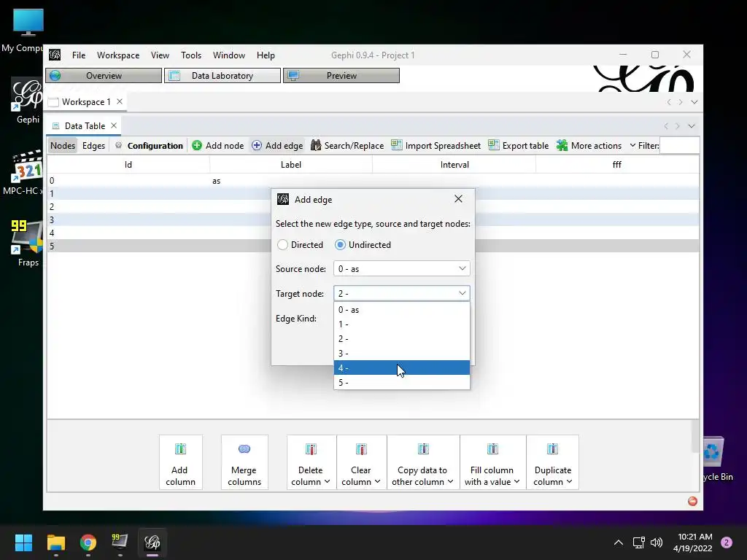
Task: Open Fraps from the taskbar
Action: click(x=120, y=542)
